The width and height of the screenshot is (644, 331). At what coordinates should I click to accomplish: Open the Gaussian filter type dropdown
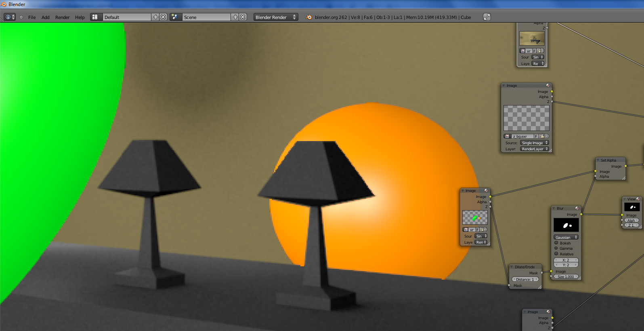(566, 237)
